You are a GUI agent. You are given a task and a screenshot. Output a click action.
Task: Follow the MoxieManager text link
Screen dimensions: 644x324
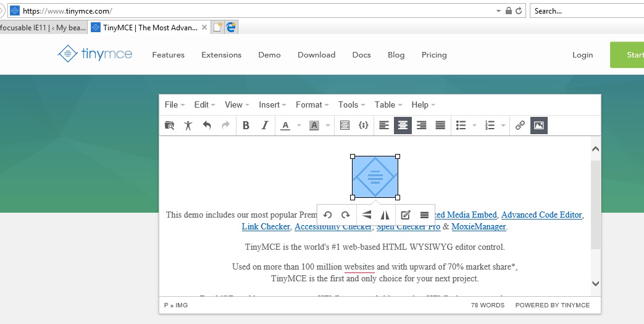[479, 226]
